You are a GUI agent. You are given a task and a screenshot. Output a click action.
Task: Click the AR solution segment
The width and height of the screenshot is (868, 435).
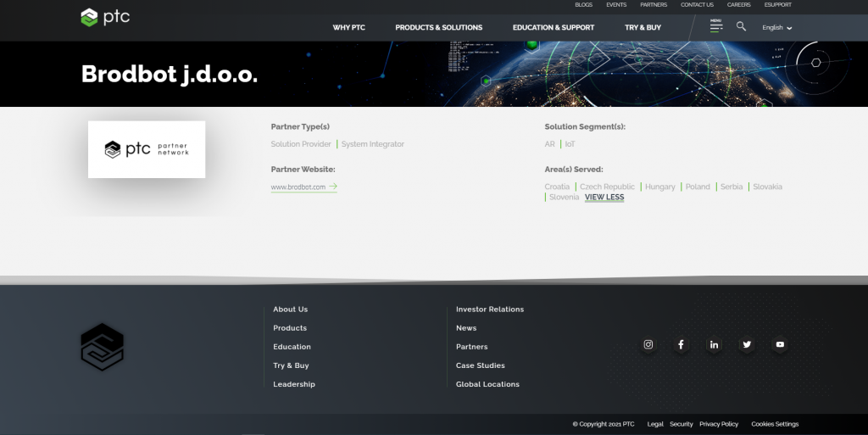pyautogui.click(x=549, y=144)
